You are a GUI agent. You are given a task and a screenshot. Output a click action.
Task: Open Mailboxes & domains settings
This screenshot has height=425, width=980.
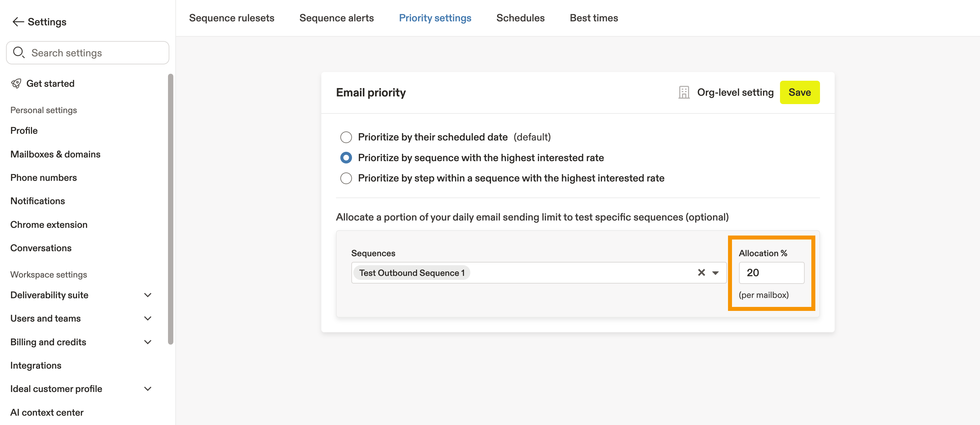click(x=55, y=154)
